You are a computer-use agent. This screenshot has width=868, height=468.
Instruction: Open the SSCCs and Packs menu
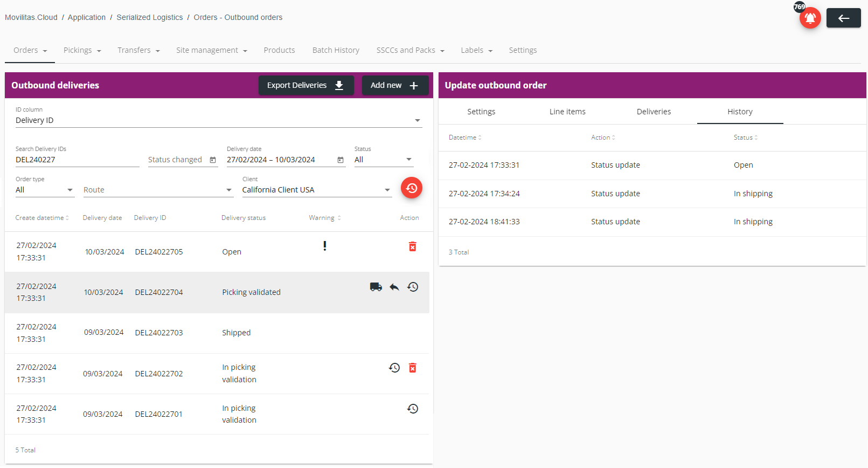(410, 50)
